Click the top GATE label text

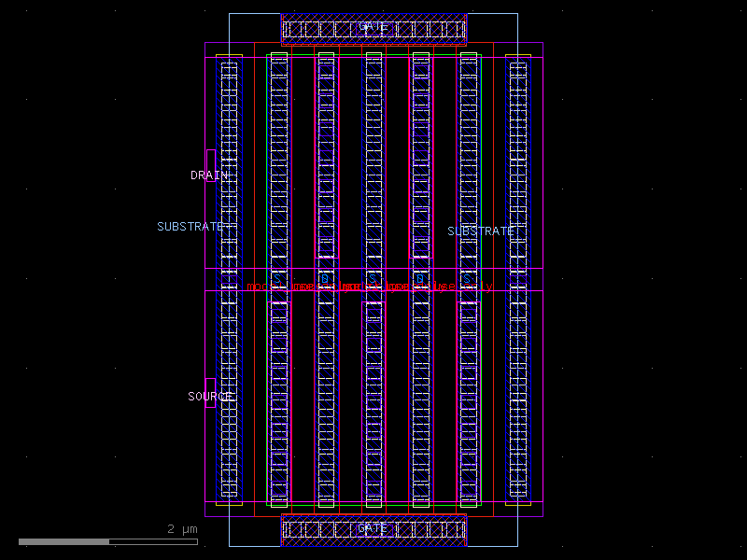click(x=373, y=27)
